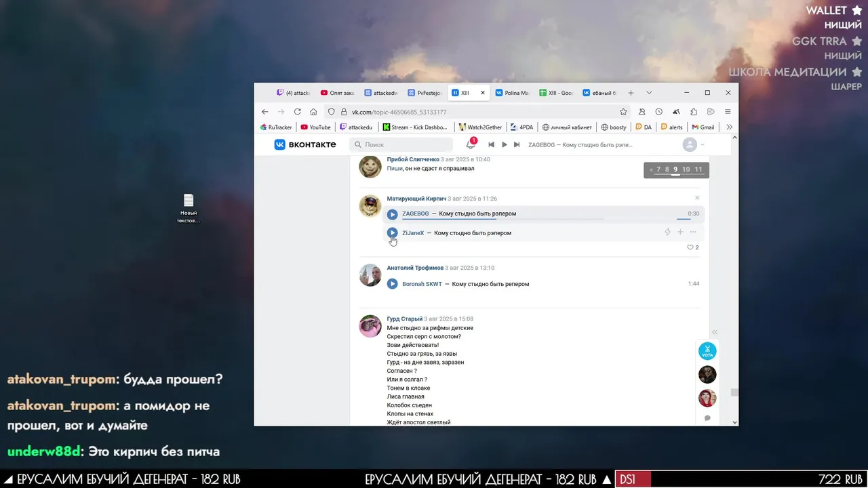Viewport: 868px width, 488px height.
Task: Open Матирующий Кирпич profile link
Action: point(416,199)
